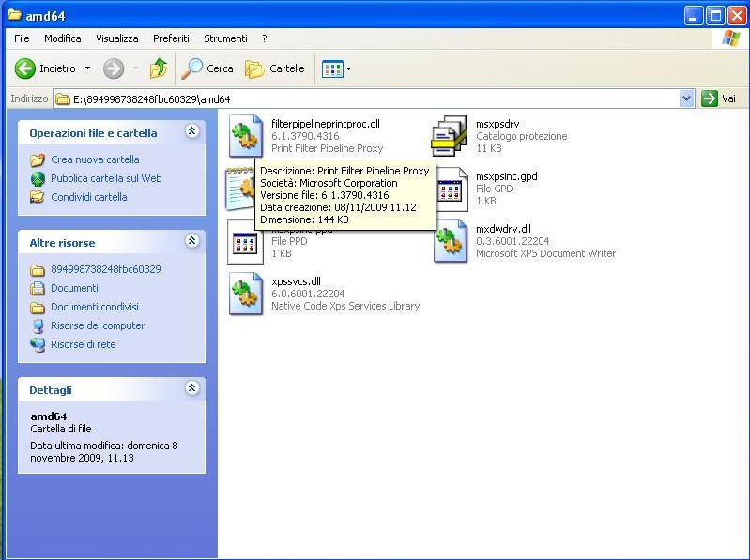Select the File PPD file icon

pos(245,242)
